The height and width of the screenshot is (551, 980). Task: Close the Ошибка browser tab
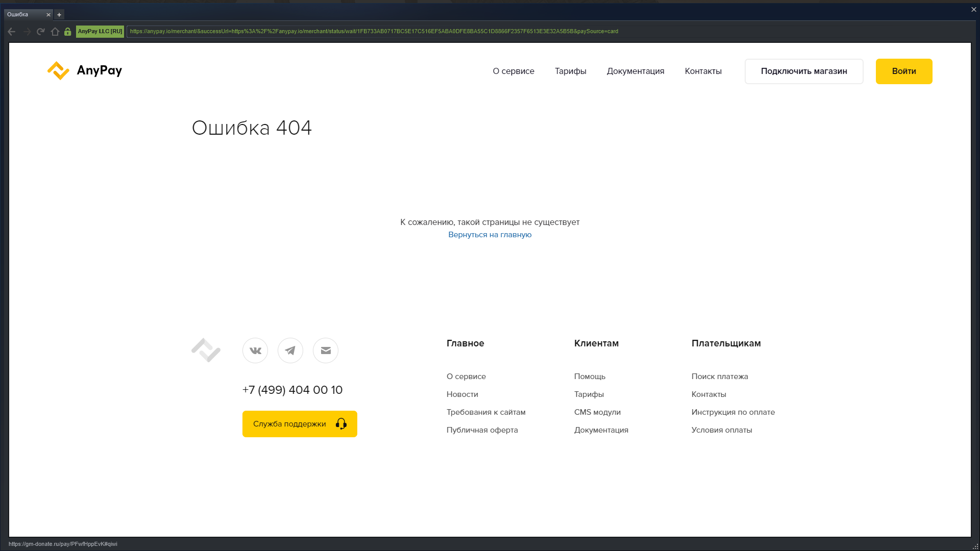coord(48,15)
